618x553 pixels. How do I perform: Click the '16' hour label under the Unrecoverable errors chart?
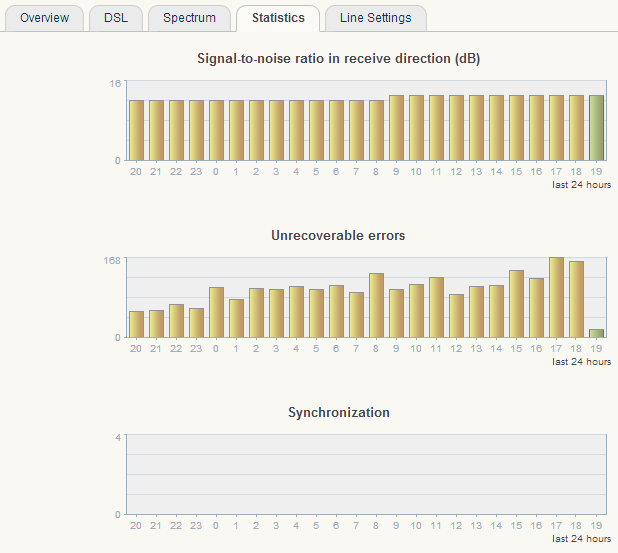(536, 349)
